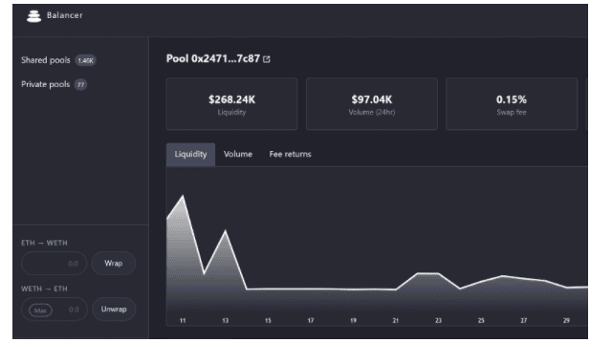The width and height of the screenshot is (612, 364).
Task: Click chart axis label 27
Action: 523,320
